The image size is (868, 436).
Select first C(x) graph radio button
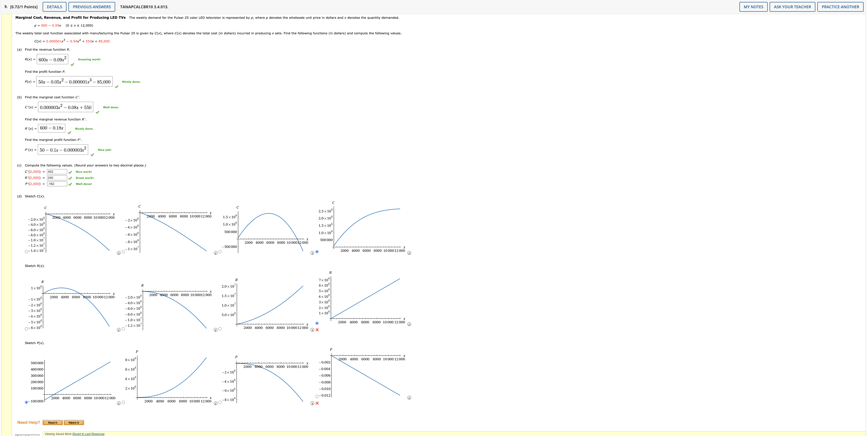click(x=27, y=252)
